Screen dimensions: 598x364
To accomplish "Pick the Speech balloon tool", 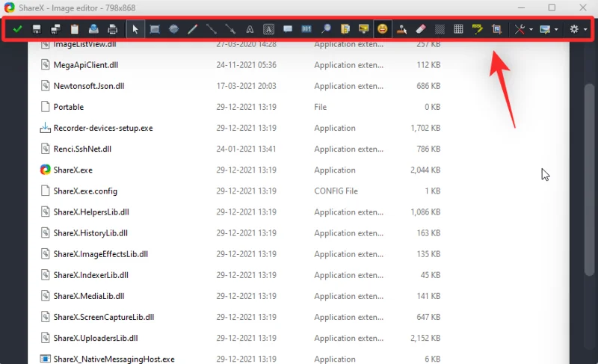I will pyautogui.click(x=288, y=29).
